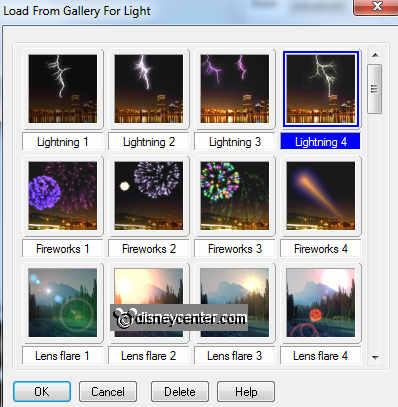Click the Fireworks 3 caption label
Viewport: 398px width, 407px height.
point(235,249)
